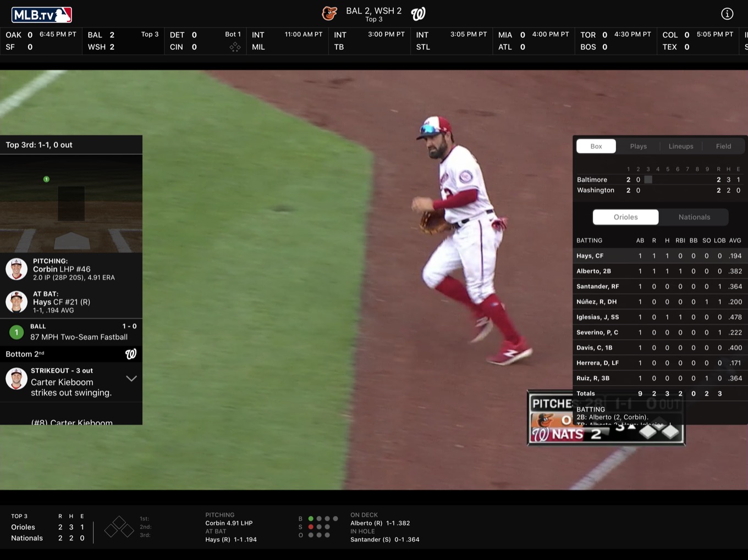Click '87 MPH Two-Seam Fastball' pitch entry
This screenshot has height=560, width=748.
click(79, 337)
